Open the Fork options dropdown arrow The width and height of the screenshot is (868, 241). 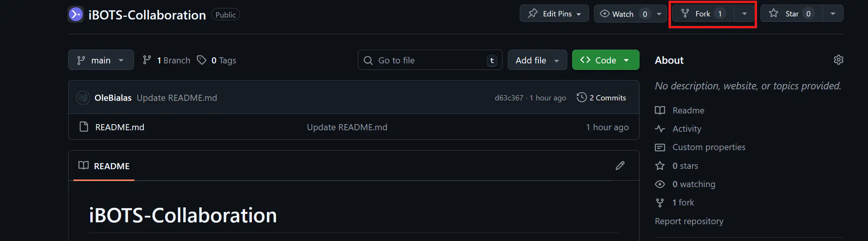point(744,14)
